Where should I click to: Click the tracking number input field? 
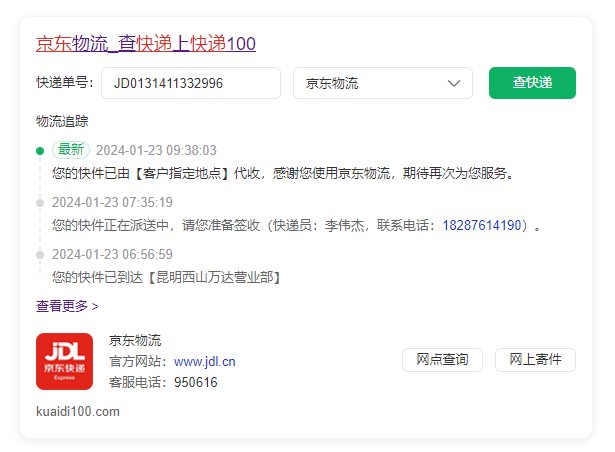point(191,83)
